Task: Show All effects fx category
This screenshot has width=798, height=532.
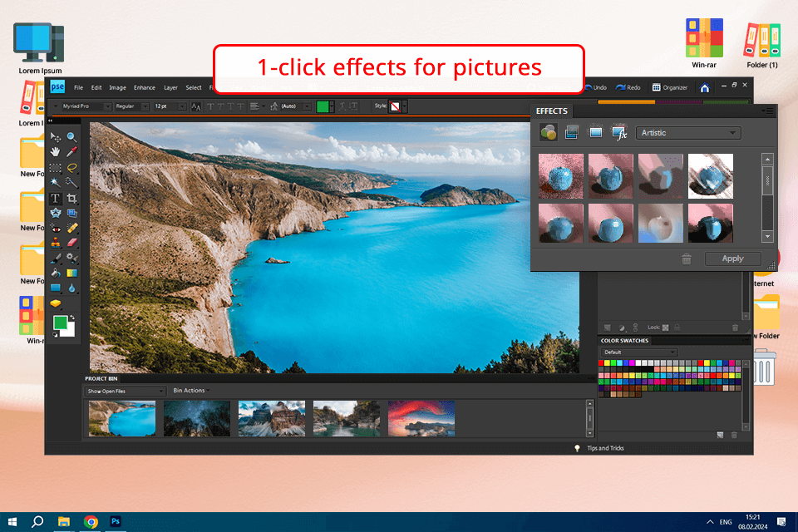Action: [x=619, y=133]
